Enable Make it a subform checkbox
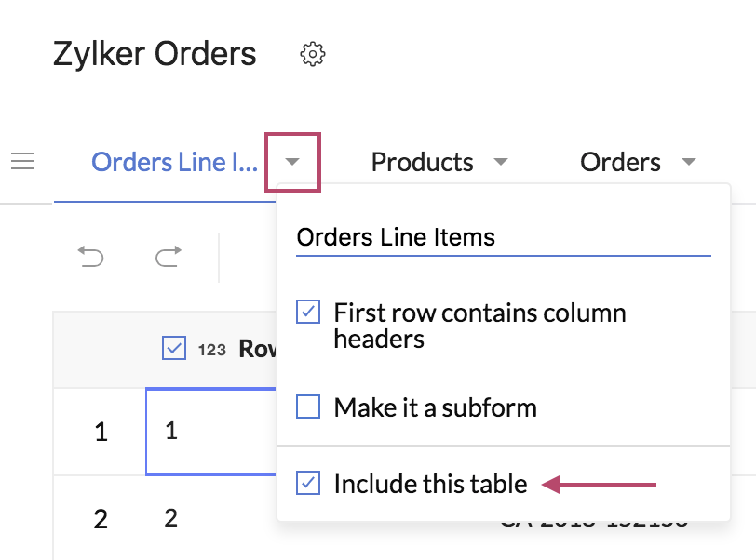 click(308, 407)
